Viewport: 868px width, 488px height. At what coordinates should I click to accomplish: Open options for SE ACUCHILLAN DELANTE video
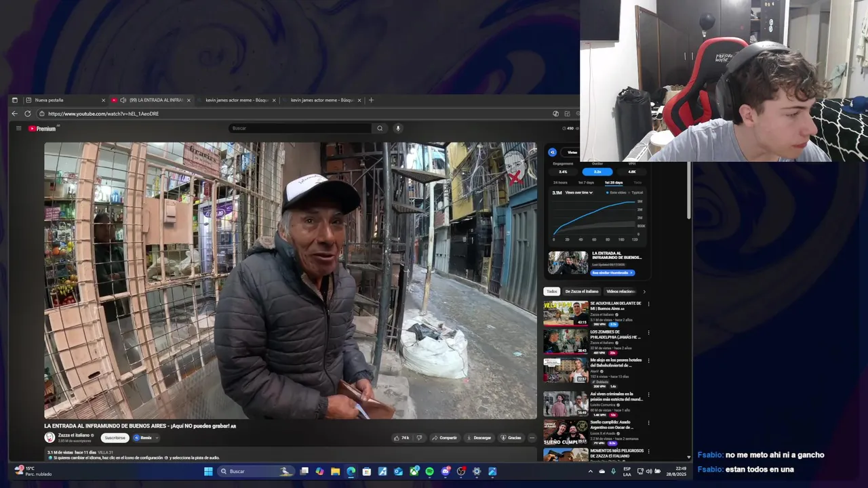click(x=648, y=304)
